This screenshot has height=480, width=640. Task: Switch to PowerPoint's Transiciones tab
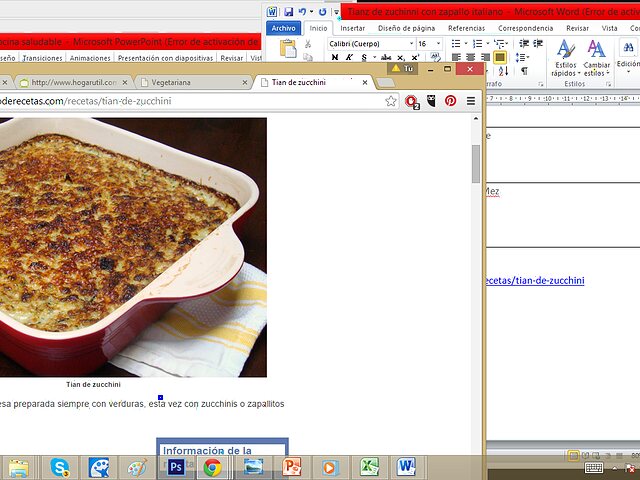point(42,58)
